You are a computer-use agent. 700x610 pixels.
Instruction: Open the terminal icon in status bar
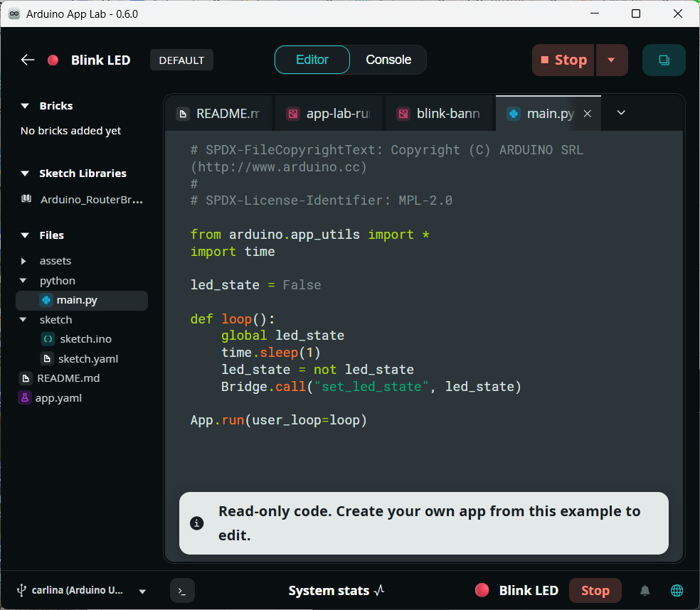tap(182, 591)
